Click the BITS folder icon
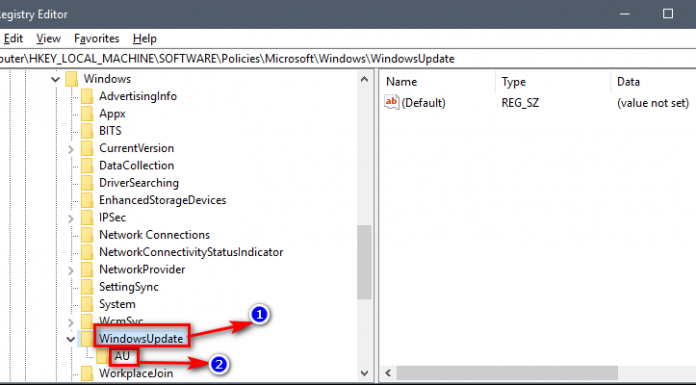The height and width of the screenshot is (385, 696). pos(87,131)
